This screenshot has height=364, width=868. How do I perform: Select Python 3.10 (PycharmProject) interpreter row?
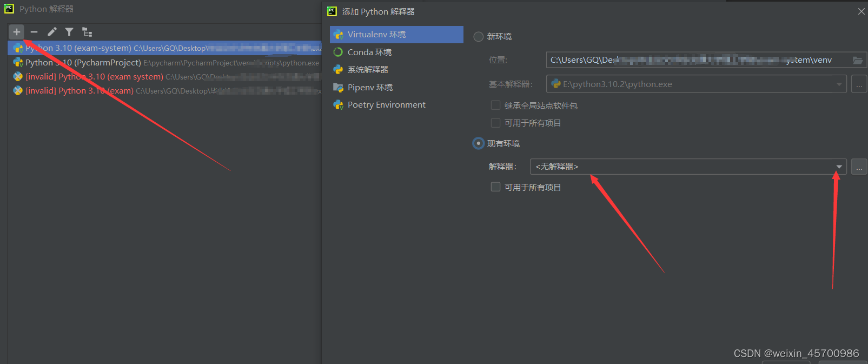coord(165,63)
